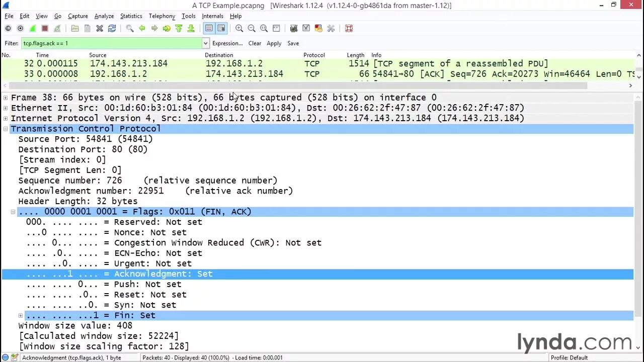Expand the Frame 38 details
The height and width of the screenshot is (362, 644).
[5, 97]
